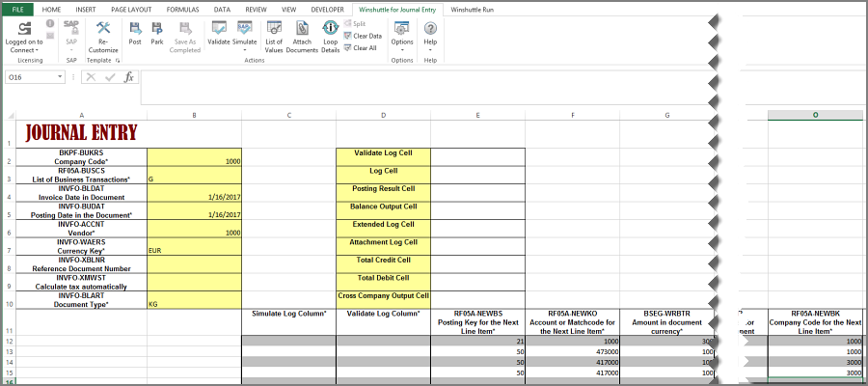Click the Options gear icon
Image resolution: width=868 pixels, height=386 pixels.
(402, 29)
